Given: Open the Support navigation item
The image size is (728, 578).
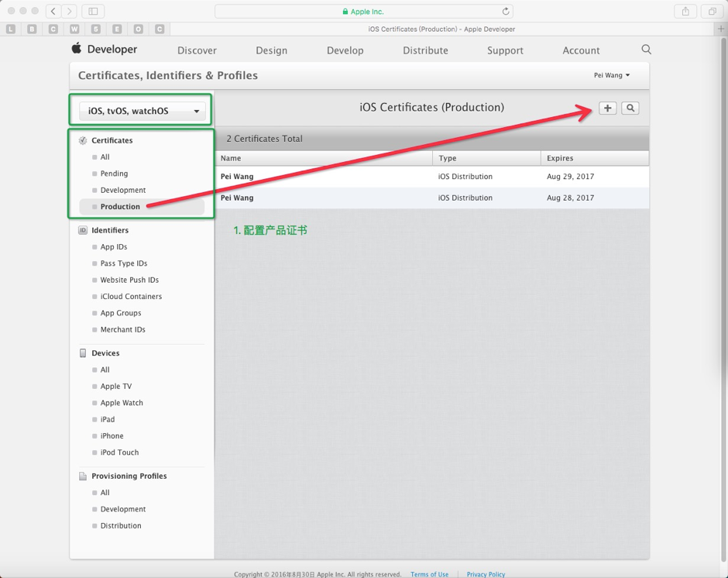Looking at the screenshot, I should [505, 50].
